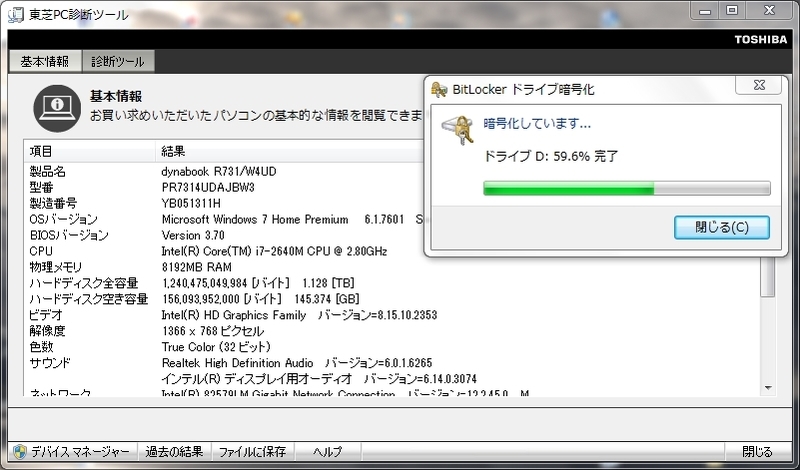Click the 暗号化しています... status text
The width and height of the screenshot is (800, 470).
pos(537,123)
